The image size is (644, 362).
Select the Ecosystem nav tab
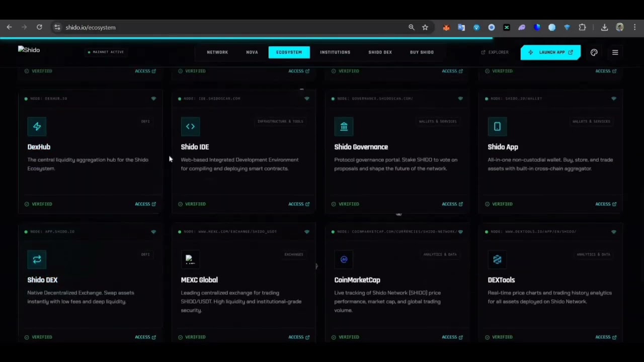pos(289,52)
